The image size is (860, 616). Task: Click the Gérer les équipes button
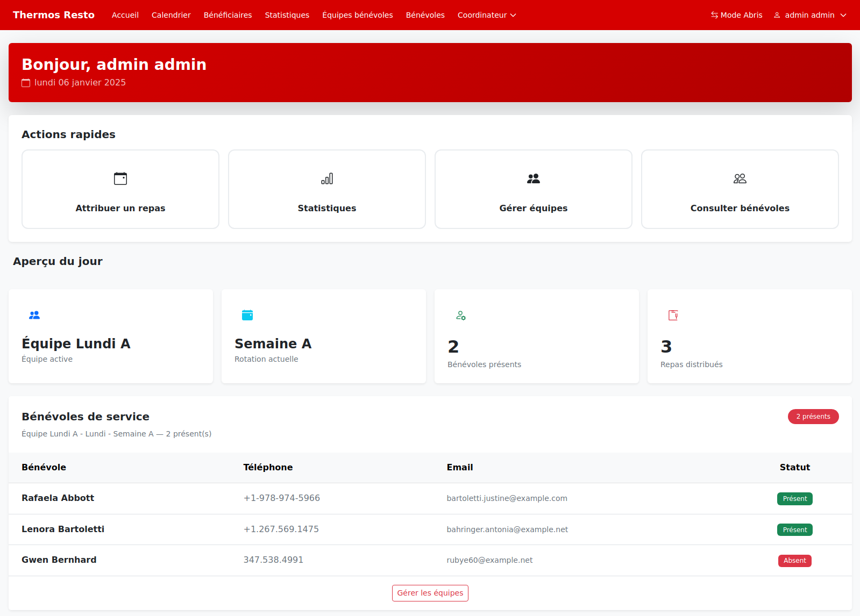[x=430, y=593]
